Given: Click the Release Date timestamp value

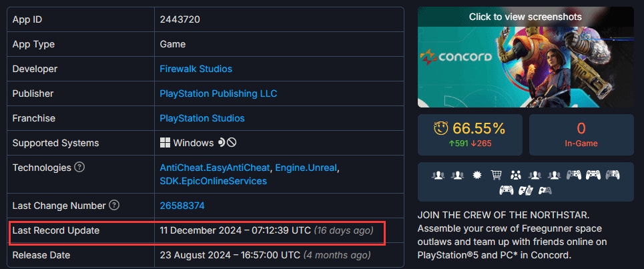Looking at the screenshot, I should point(230,255).
